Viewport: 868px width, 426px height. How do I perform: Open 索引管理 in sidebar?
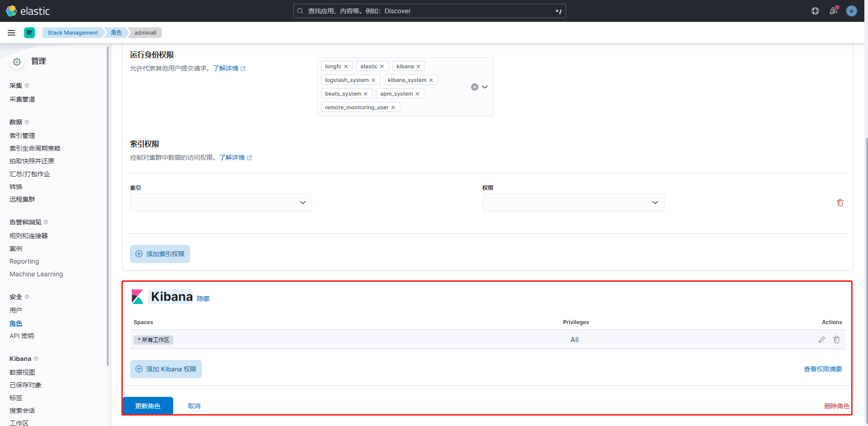click(x=22, y=136)
